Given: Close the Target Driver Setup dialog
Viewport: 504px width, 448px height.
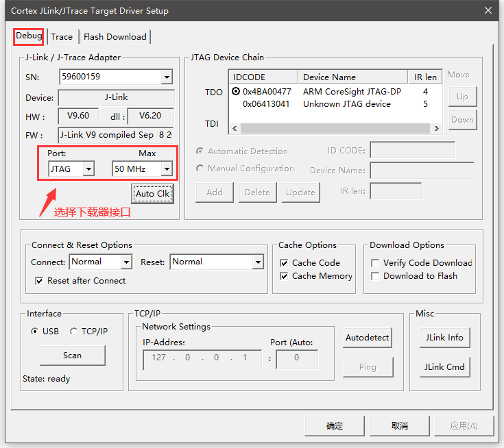Looking at the screenshot, I should point(488,10).
